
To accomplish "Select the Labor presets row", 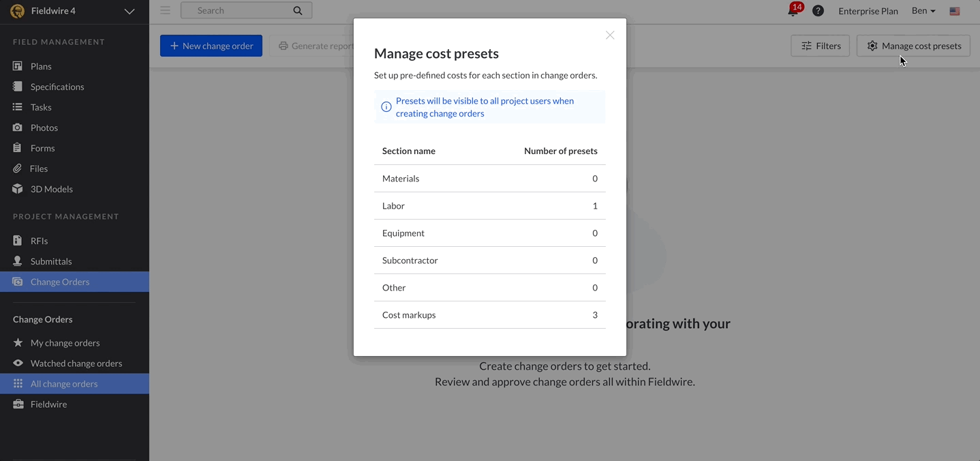I will click(x=489, y=206).
